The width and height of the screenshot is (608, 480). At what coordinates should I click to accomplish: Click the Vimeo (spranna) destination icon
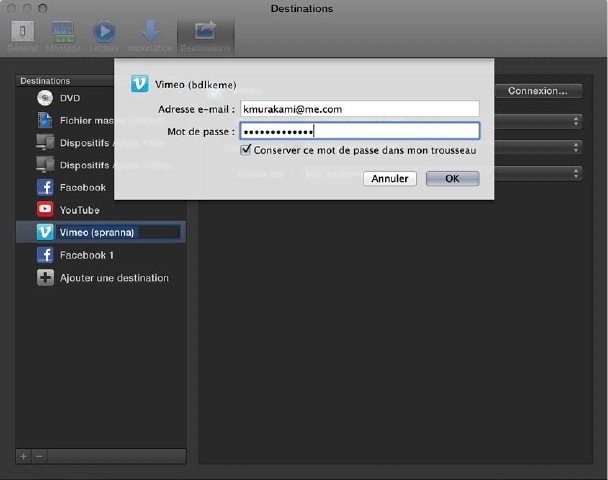click(45, 232)
